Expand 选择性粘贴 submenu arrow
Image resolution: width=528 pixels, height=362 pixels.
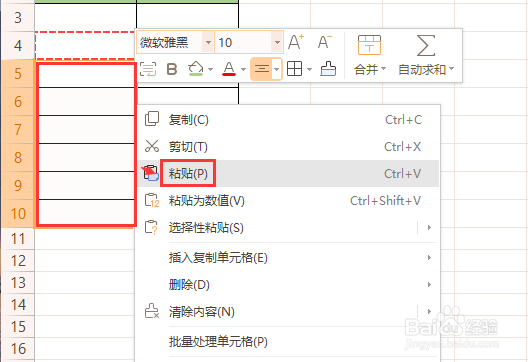[x=429, y=228]
